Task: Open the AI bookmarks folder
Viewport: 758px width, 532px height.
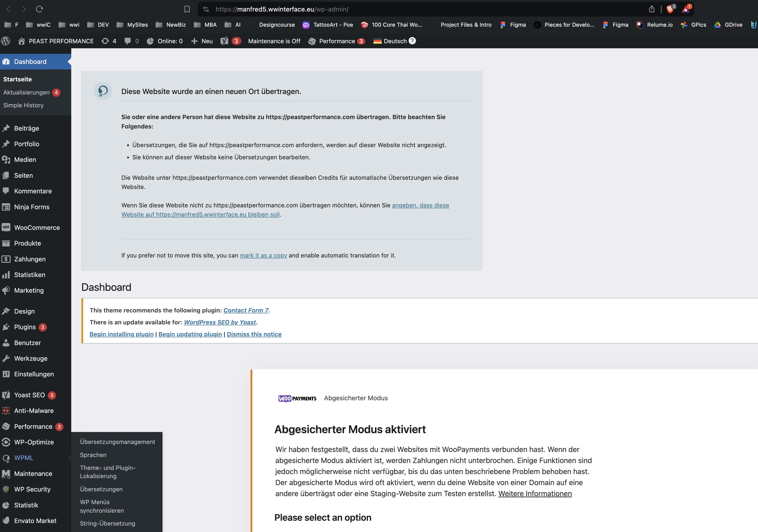Action: [x=232, y=25]
